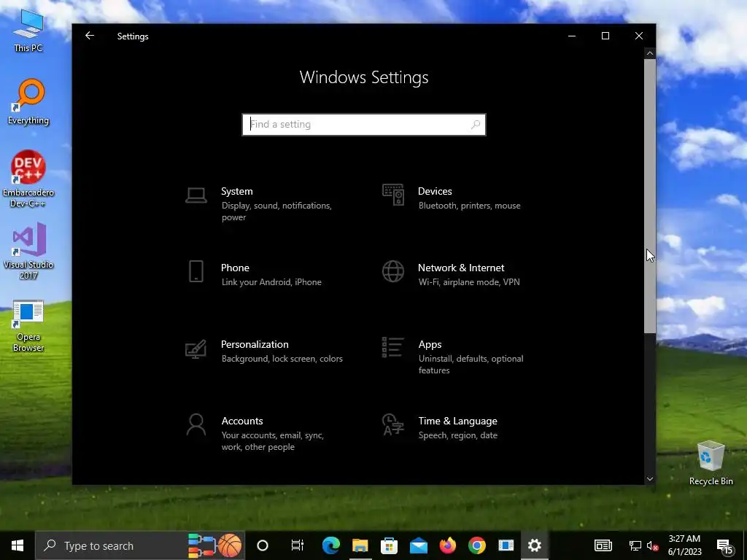Go back with the Settings back arrow
The image size is (747, 560).
[90, 36]
